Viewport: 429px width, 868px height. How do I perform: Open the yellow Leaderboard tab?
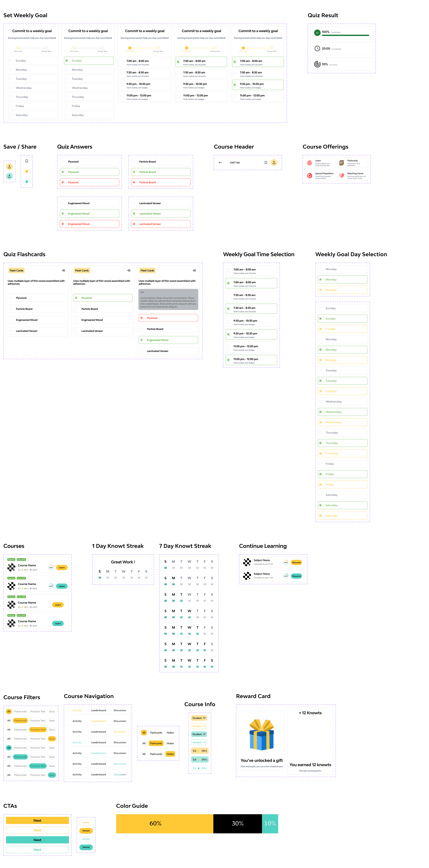click(98, 721)
